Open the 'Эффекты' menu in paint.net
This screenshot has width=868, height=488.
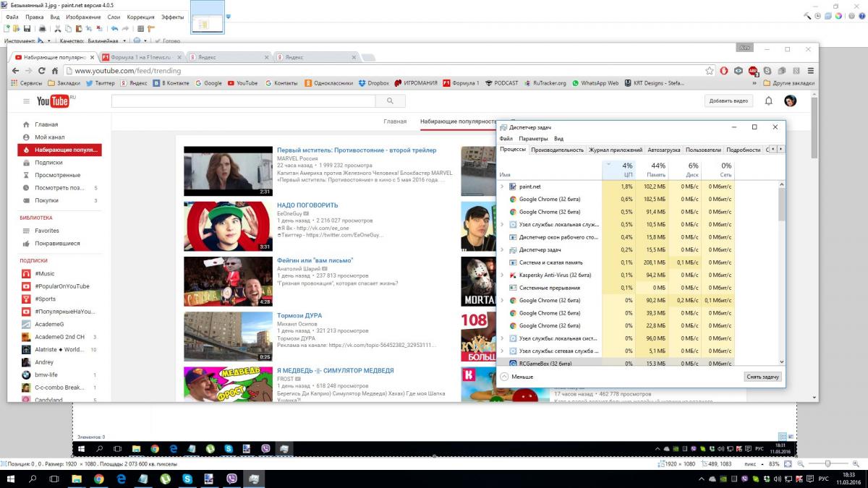pos(172,17)
